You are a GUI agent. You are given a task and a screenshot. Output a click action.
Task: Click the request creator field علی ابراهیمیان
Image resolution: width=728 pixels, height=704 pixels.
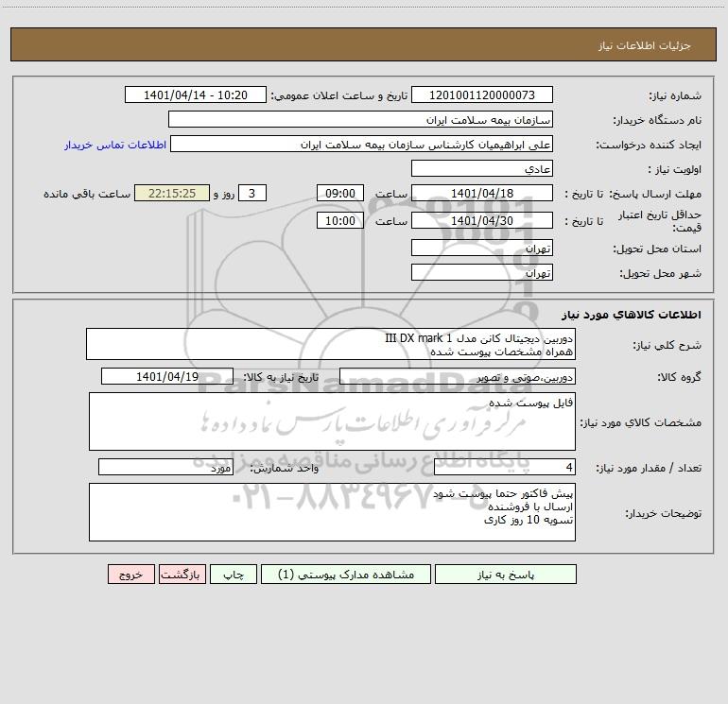pos(361,144)
